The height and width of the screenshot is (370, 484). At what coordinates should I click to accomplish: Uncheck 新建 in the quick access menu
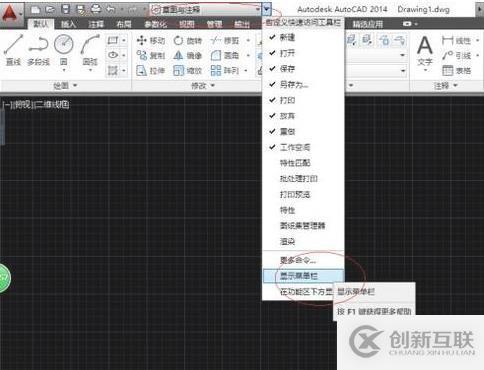click(x=303, y=37)
